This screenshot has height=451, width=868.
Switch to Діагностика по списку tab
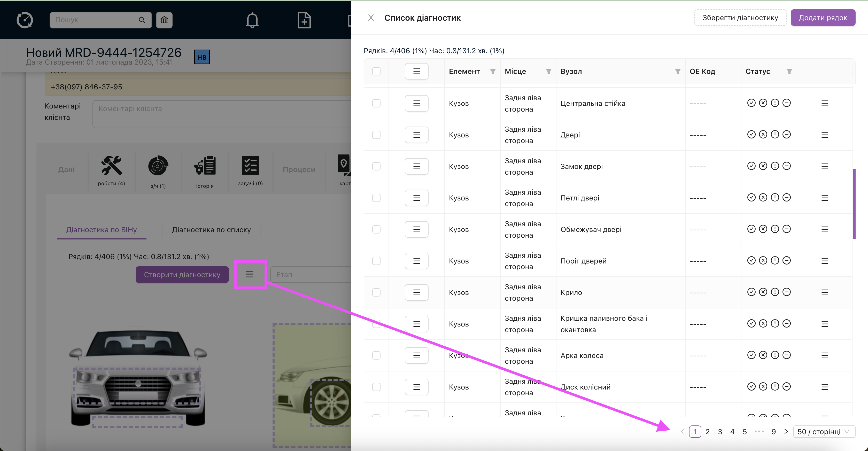click(211, 230)
